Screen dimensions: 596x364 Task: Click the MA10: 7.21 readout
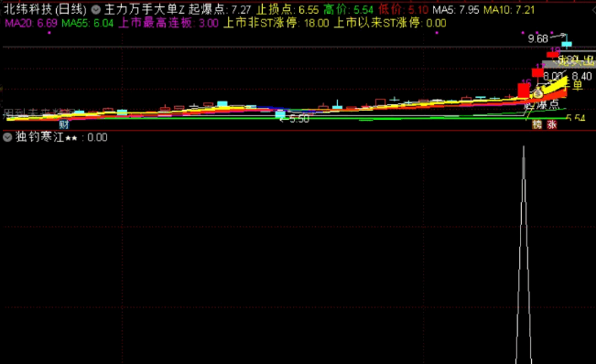[x=509, y=9]
